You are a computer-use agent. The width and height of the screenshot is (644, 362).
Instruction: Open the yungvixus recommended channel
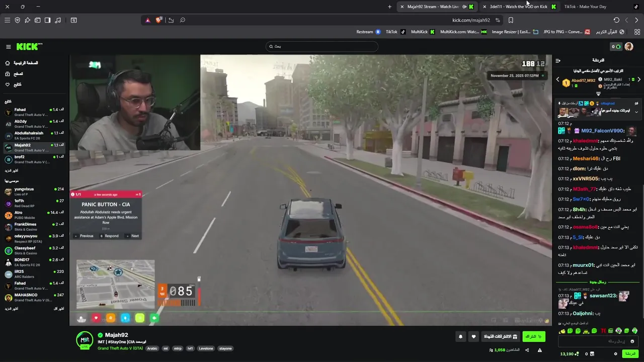point(34,191)
